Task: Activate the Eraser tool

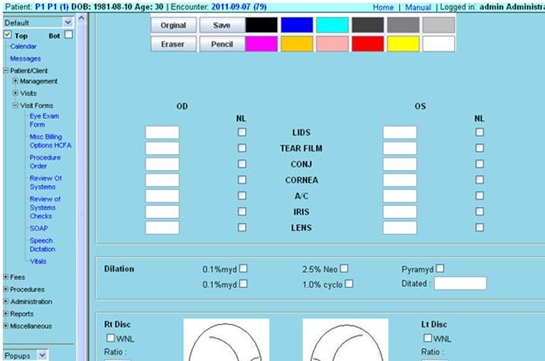Action: coord(173,44)
